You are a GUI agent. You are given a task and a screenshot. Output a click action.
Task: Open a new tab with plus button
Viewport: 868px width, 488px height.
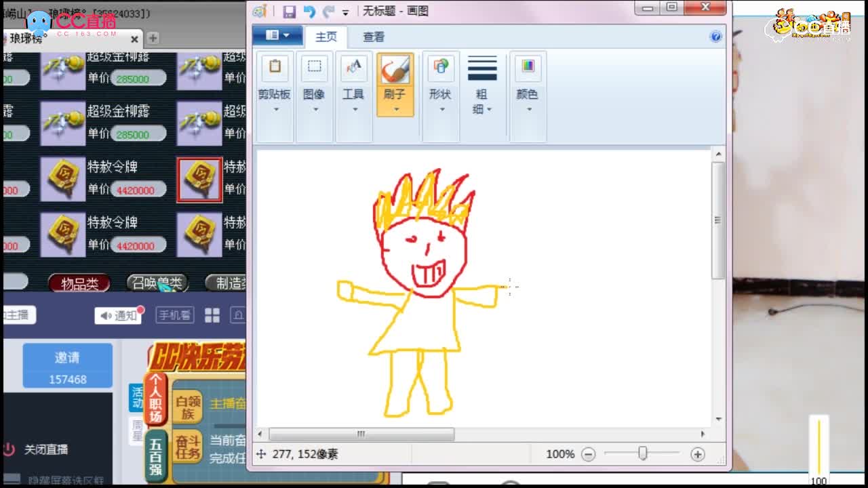click(x=153, y=38)
